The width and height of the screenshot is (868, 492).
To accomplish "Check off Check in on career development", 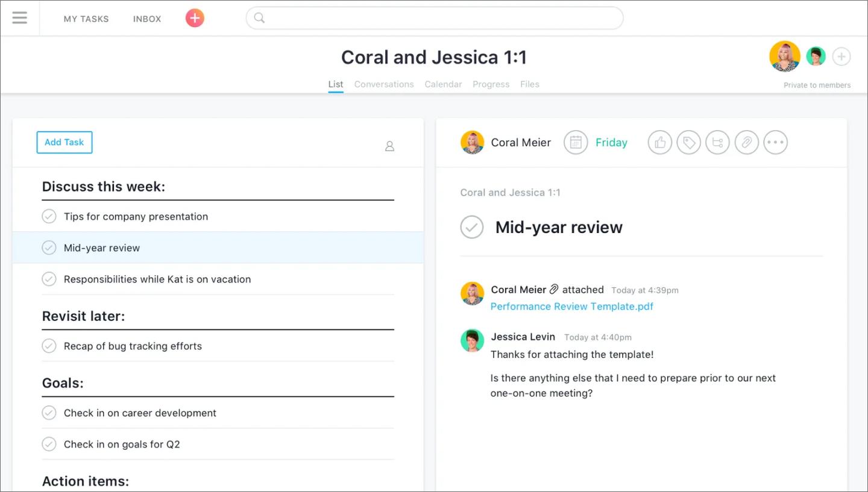I will 49,413.
